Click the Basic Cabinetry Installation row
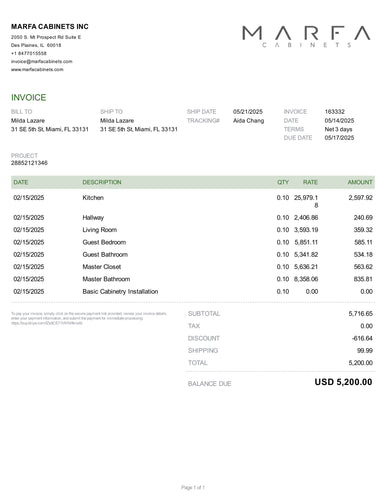 coord(193,291)
